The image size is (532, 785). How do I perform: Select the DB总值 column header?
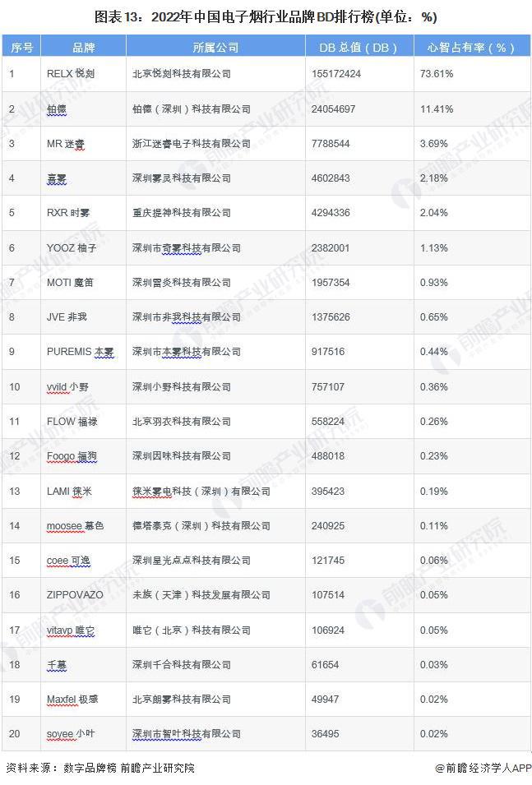click(x=359, y=47)
